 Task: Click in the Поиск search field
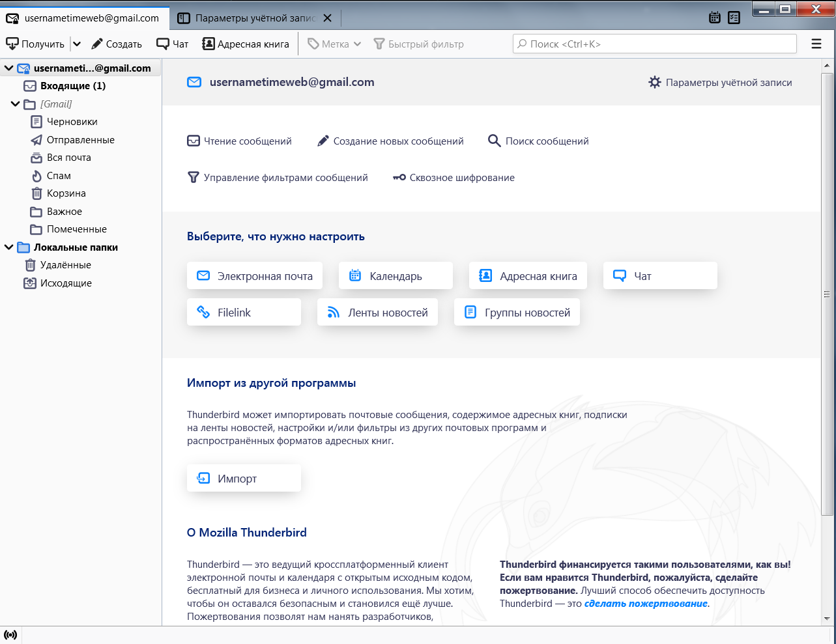click(x=654, y=44)
